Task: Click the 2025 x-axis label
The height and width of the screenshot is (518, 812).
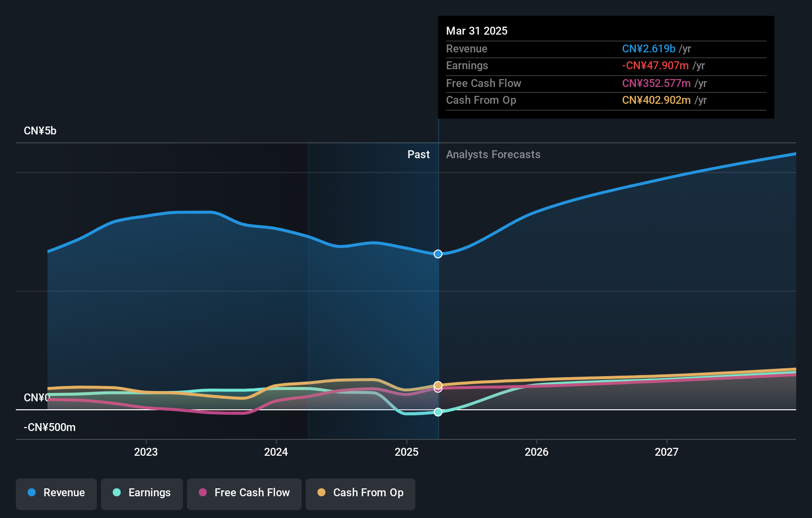Action: [406, 452]
